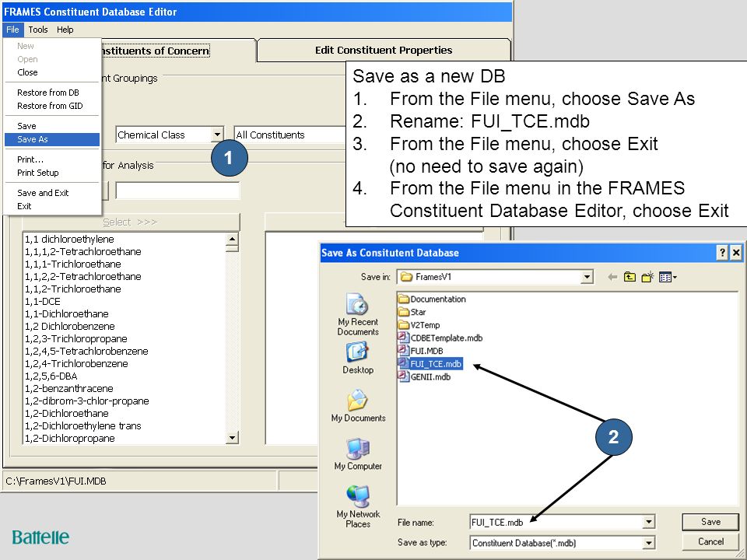Open the Star folder
The image size is (747, 560).
412,312
